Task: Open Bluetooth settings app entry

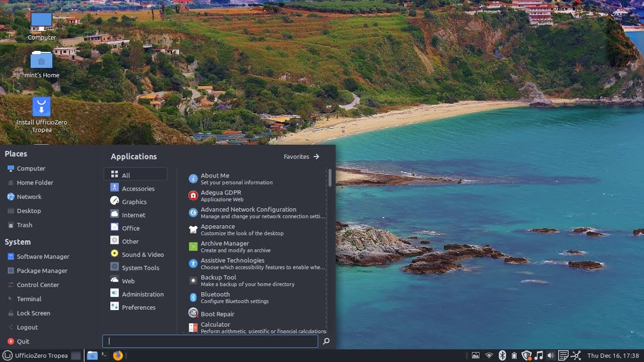Action: click(215, 297)
